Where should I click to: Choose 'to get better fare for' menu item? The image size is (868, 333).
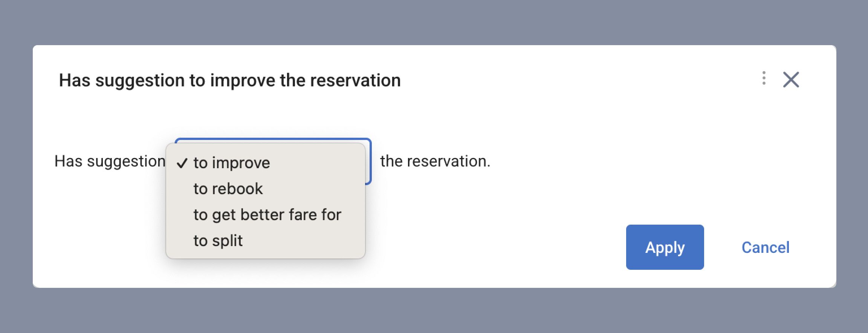[267, 214]
